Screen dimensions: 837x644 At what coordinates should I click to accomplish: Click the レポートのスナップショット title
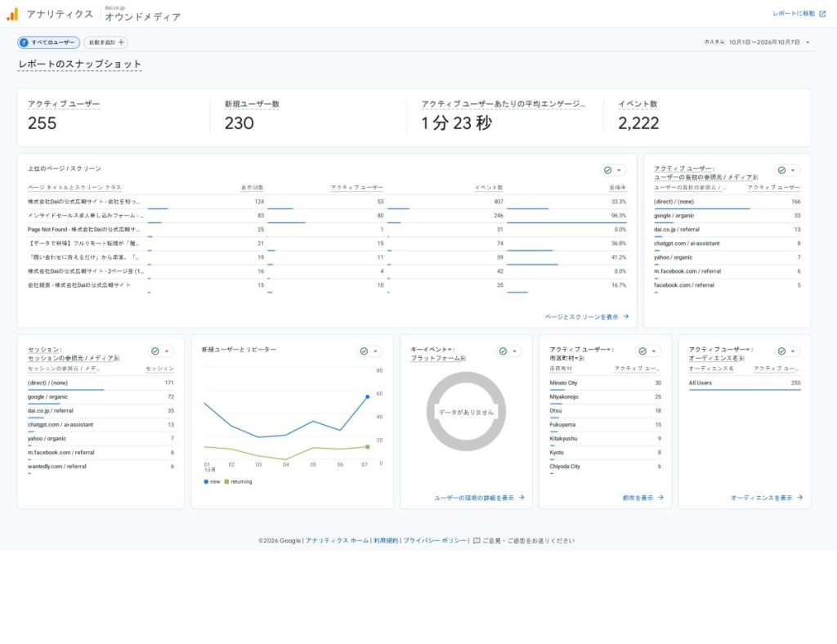pos(79,65)
